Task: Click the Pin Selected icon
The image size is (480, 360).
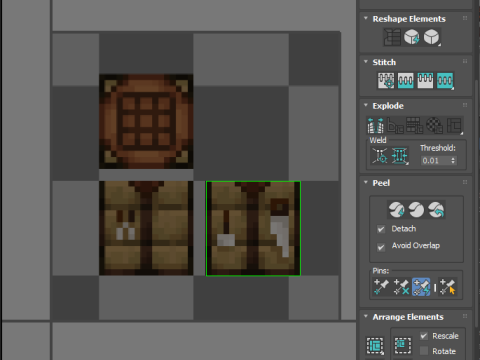Action: pos(381,287)
